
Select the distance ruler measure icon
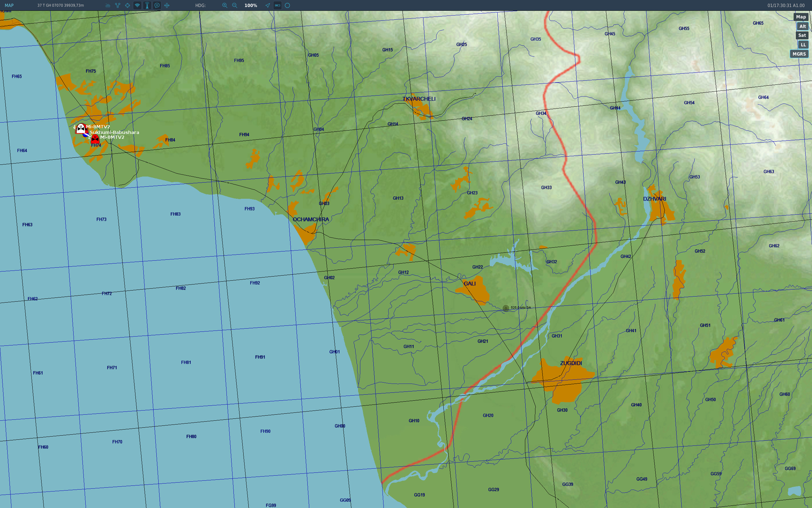[x=167, y=5]
